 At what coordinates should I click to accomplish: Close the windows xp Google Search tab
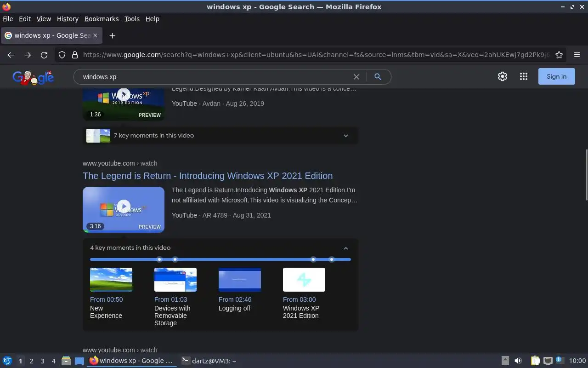tap(95, 35)
